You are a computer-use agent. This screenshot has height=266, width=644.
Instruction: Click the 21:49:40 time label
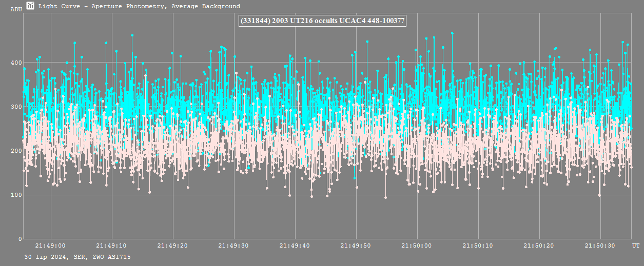[295, 246]
